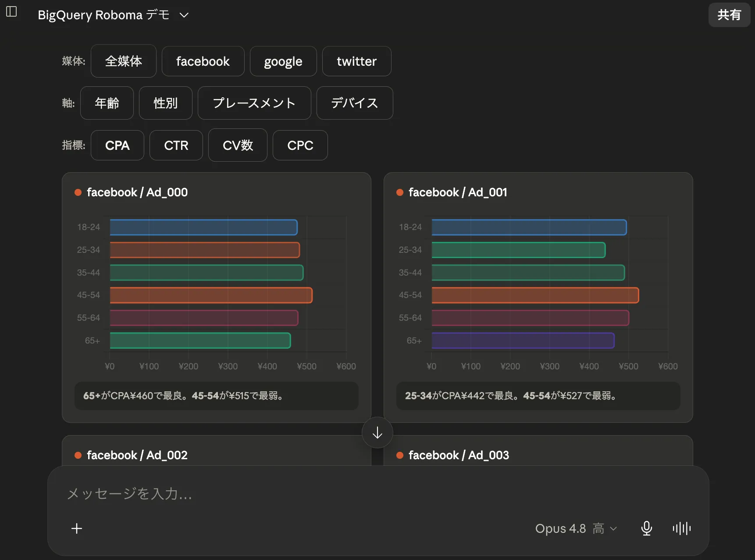Click the ¥500 axis label in Ad_000 chart
755x560 pixels.
pos(306,366)
